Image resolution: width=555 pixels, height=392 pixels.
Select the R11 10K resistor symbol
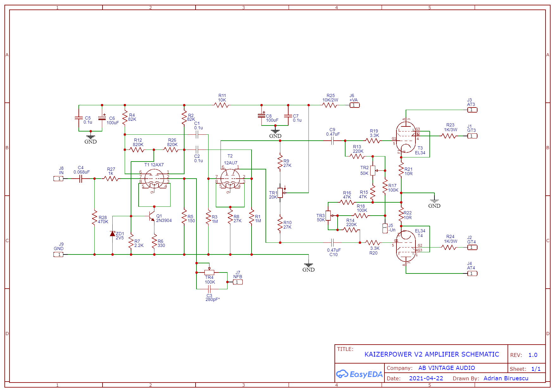pos(221,105)
